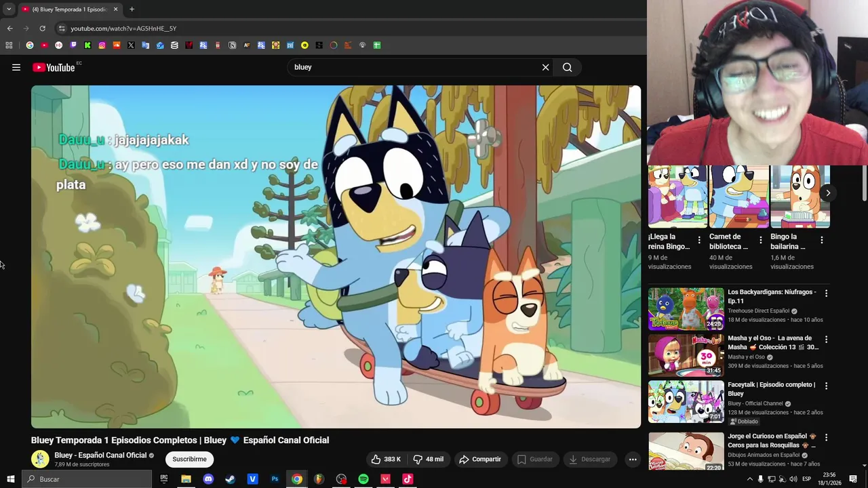Screen dimensions: 868x488
Task: Dislike the video (48 mil)
Action: 429,459
